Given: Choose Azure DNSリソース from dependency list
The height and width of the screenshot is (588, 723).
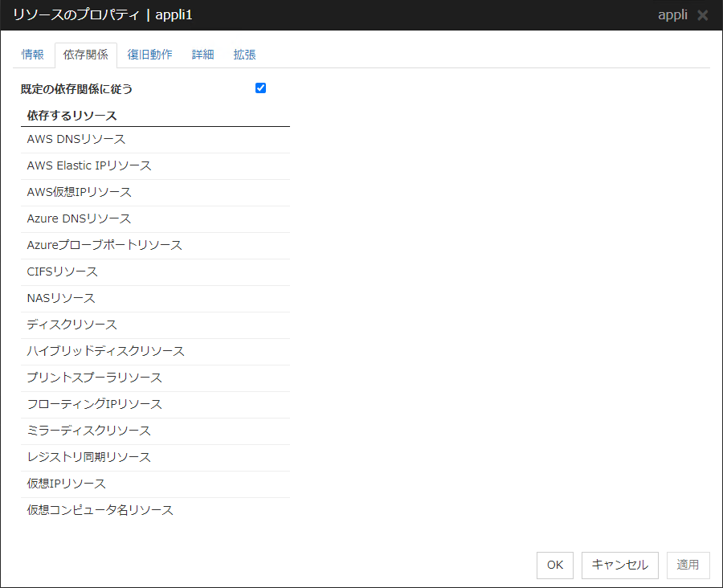Looking at the screenshot, I should [x=79, y=218].
